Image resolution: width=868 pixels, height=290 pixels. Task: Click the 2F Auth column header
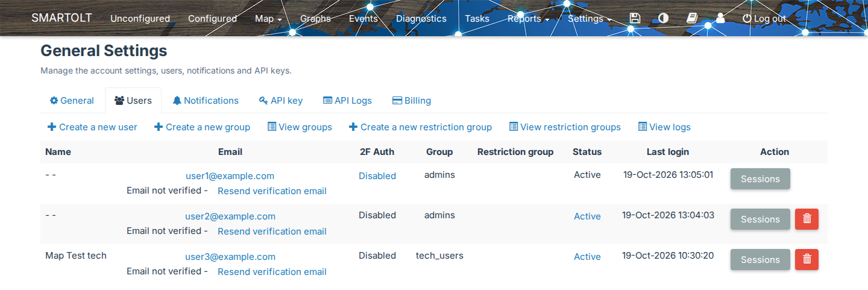pyautogui.click(x=377, y=152)
